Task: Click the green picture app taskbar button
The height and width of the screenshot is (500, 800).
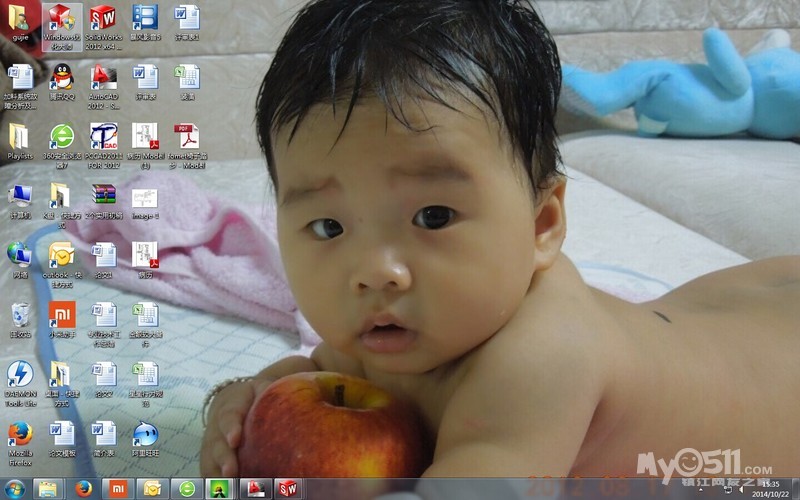Action: (220, 489)
